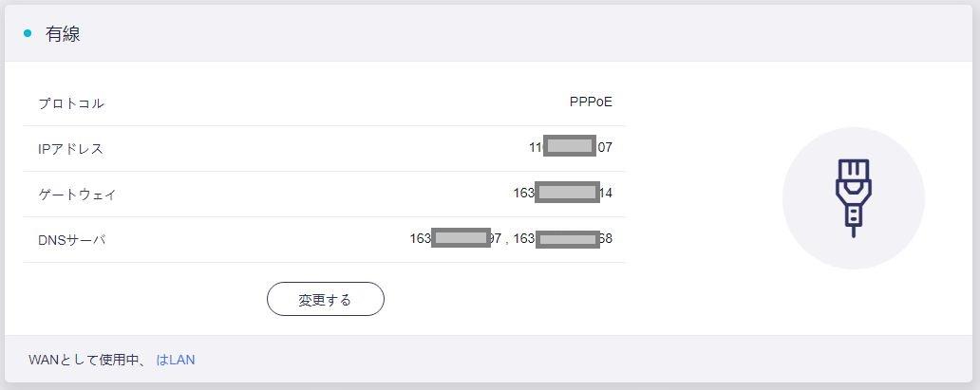The width and height of the screenshot is (980, 390).
Task: Select the ゲートウェイ row label
Action: click(77, 194)
